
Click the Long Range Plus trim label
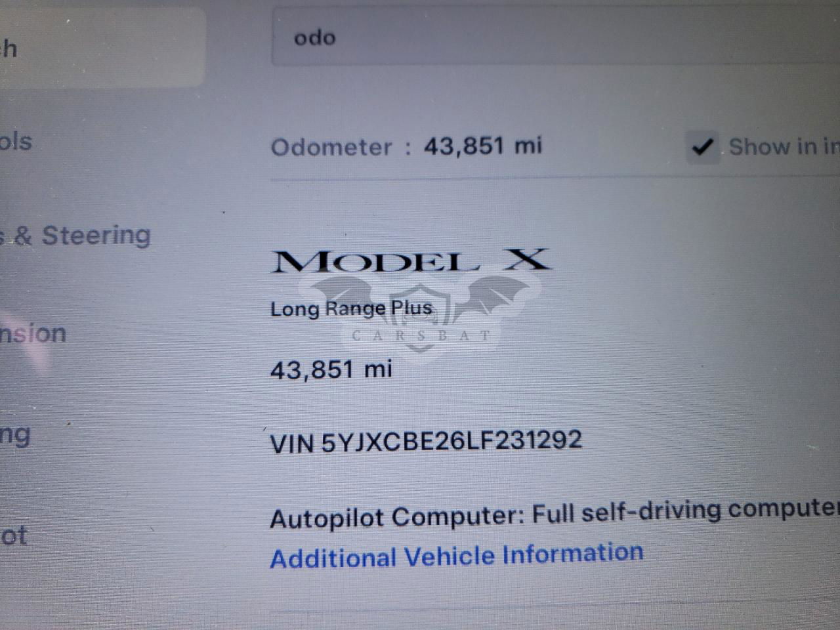(351, 308)
